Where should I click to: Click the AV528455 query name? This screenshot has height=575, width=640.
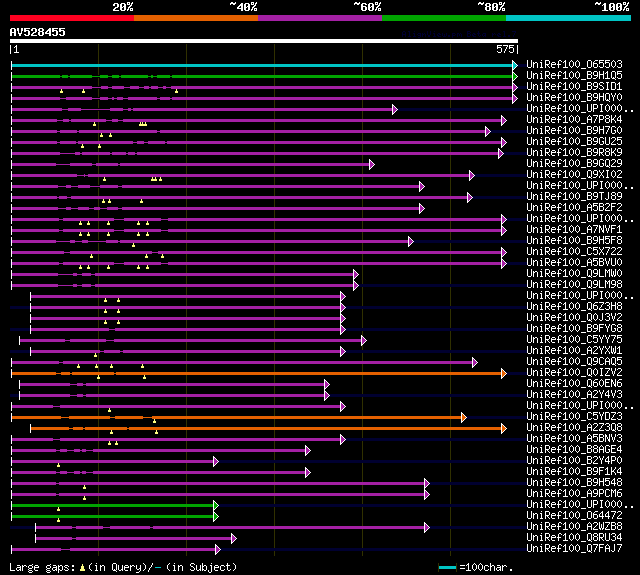38,32
